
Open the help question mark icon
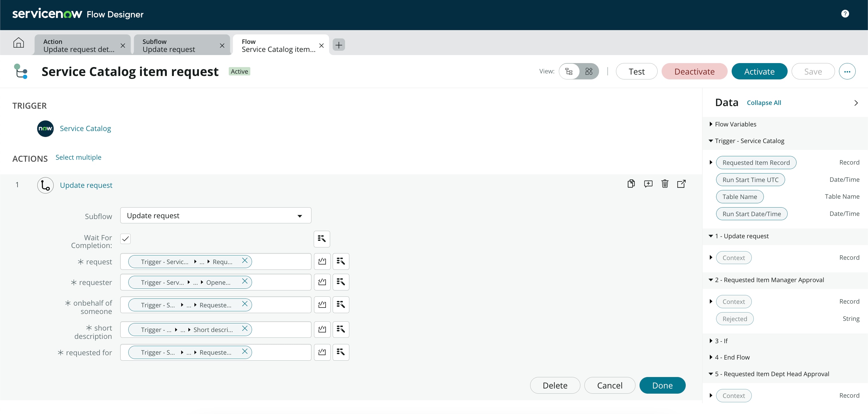[845, 14]
